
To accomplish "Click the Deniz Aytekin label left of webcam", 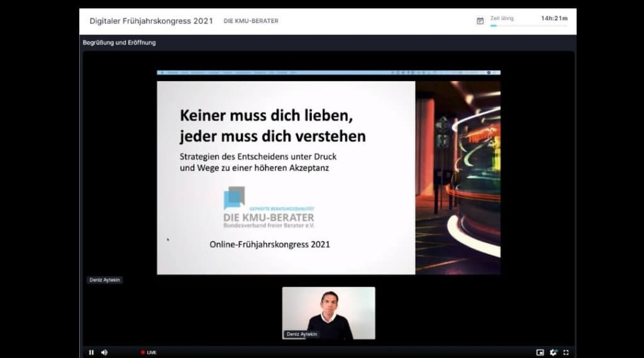I will [x=104, y=280].
